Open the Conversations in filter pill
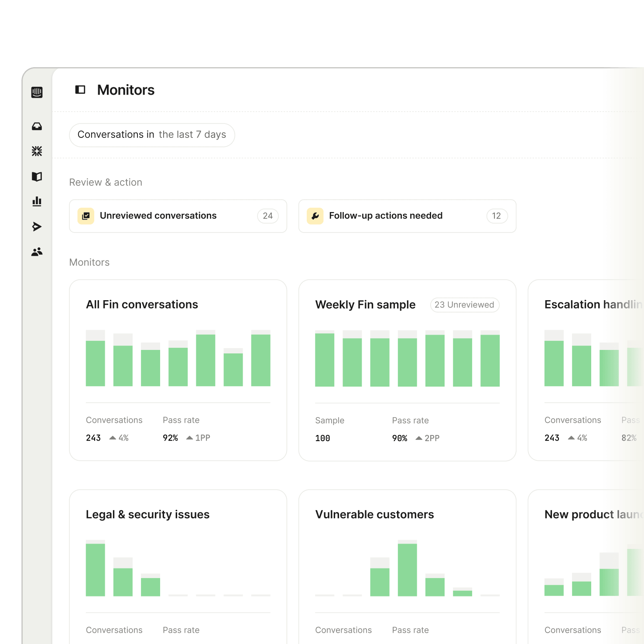This screenshot has height=644, width=644. click(x=116, y=134)
